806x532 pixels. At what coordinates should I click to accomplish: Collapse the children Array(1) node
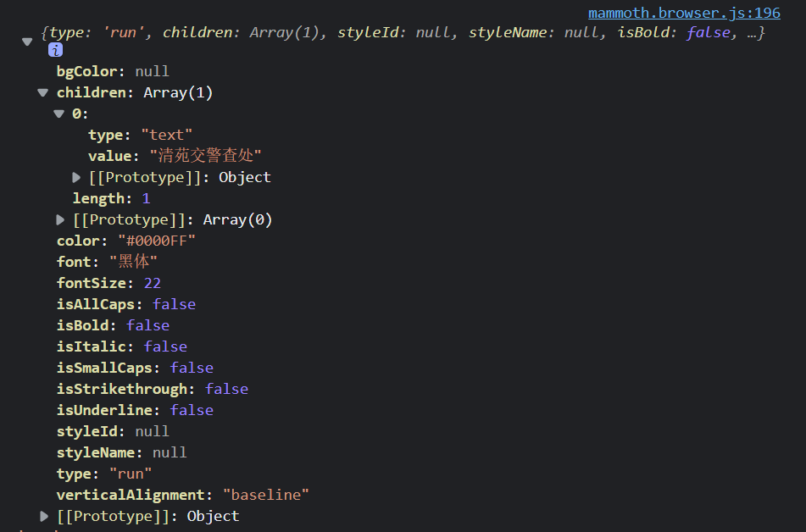click(43, 92)
